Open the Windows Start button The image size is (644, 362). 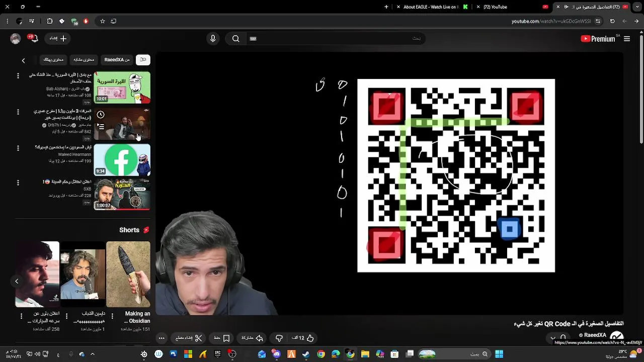499,354
